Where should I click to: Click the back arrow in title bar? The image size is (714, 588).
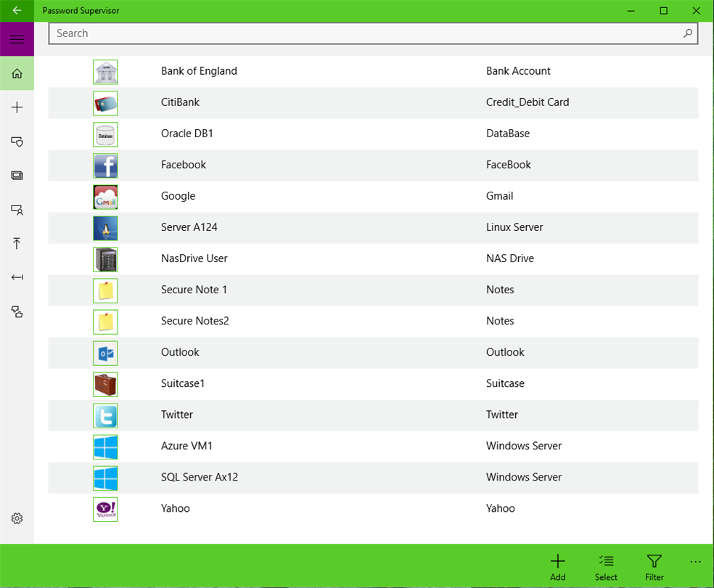coord(17,10)
